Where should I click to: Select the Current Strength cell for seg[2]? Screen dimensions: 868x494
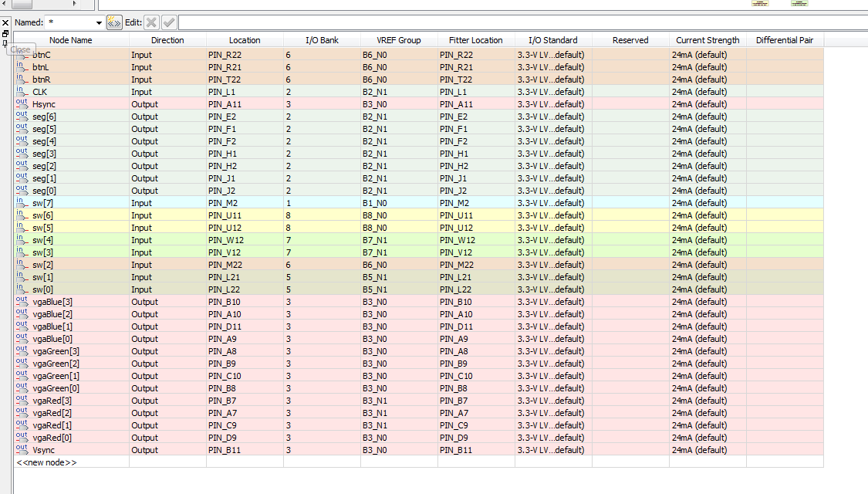click(708, 166)
